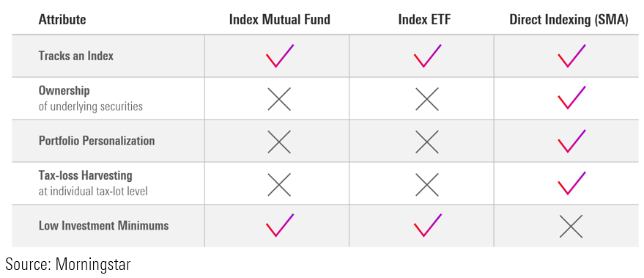Image resolution: width=644 pixels, height=278 pixels.
Task: Click the Index Mutual Fund Low Investment Minimums checkmark
Action: click(280, 225)
